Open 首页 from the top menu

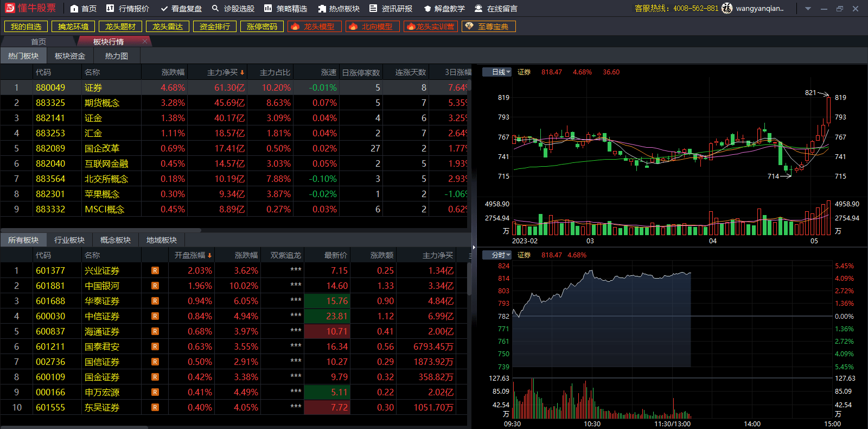point(84,9)
